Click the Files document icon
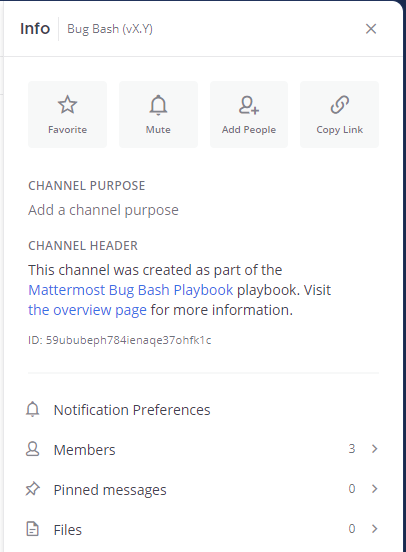 coord(33,529)
